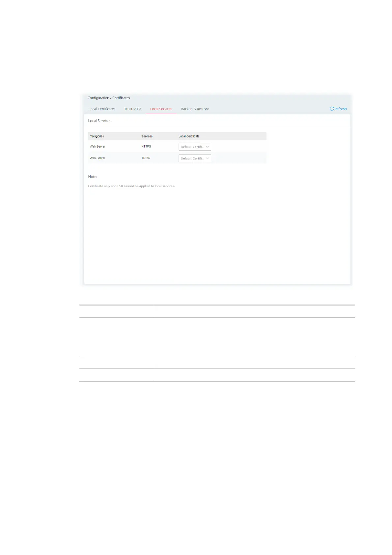Image resolution: width=392 pixels, height=555 pixels.
Task: Open the TR069 Local Certificate dropdown
Action: click(x=195, y=158)
